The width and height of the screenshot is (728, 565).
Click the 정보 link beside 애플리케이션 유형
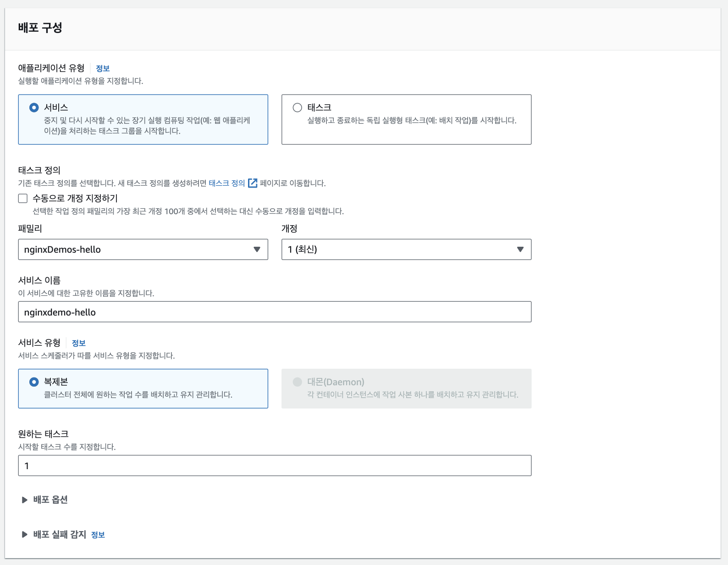103,69
